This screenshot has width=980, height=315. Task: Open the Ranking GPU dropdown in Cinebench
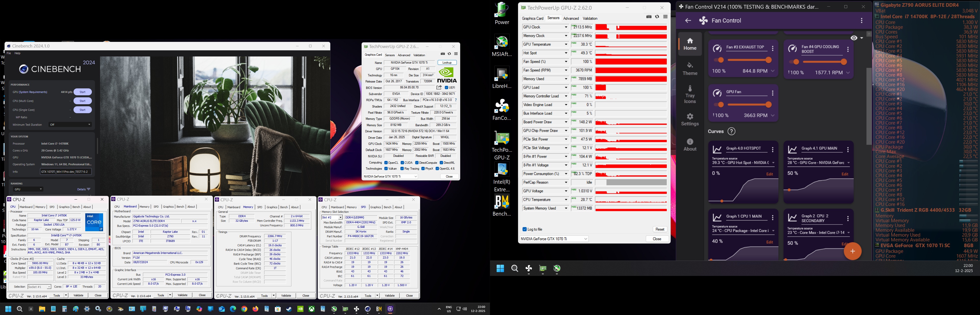(x=29, y=189)
